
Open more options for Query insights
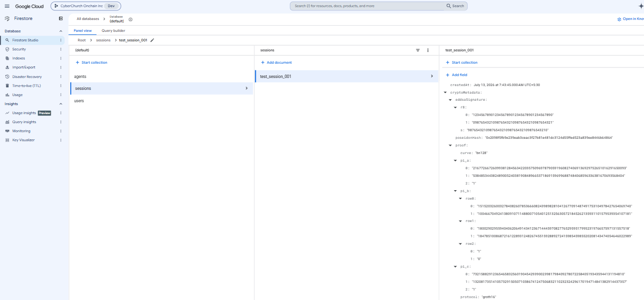[x=61, y=122]
